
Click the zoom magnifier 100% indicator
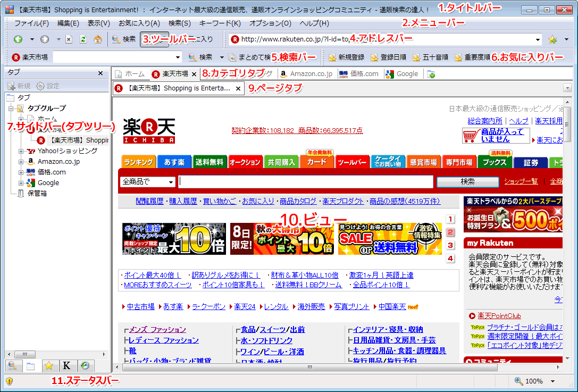[x=529, y=381]
